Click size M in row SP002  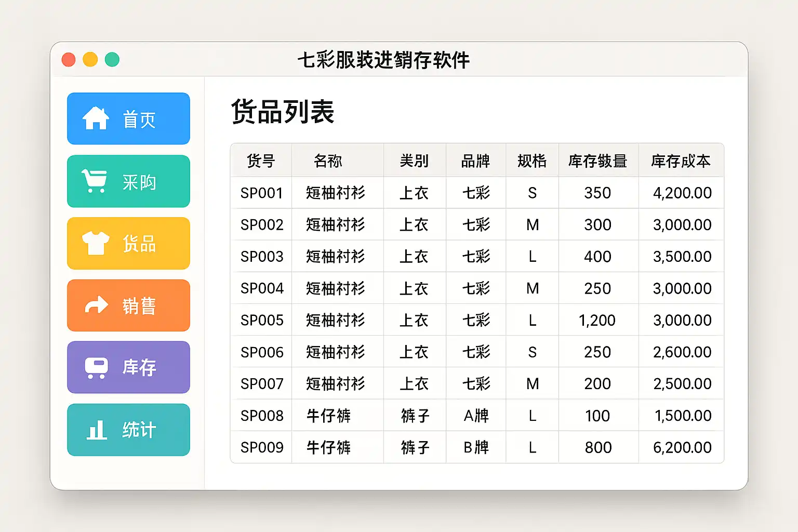[533, 225]
